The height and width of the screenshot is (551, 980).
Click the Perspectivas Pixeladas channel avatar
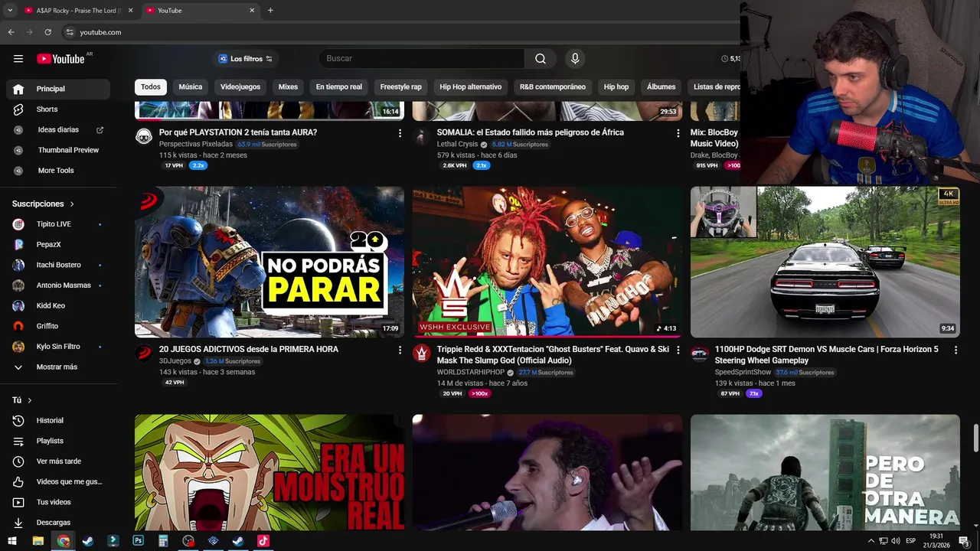[144, 136]
